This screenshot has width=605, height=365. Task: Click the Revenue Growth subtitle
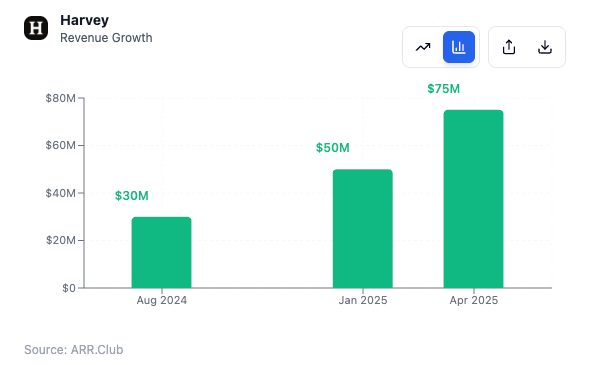[106, 38]
